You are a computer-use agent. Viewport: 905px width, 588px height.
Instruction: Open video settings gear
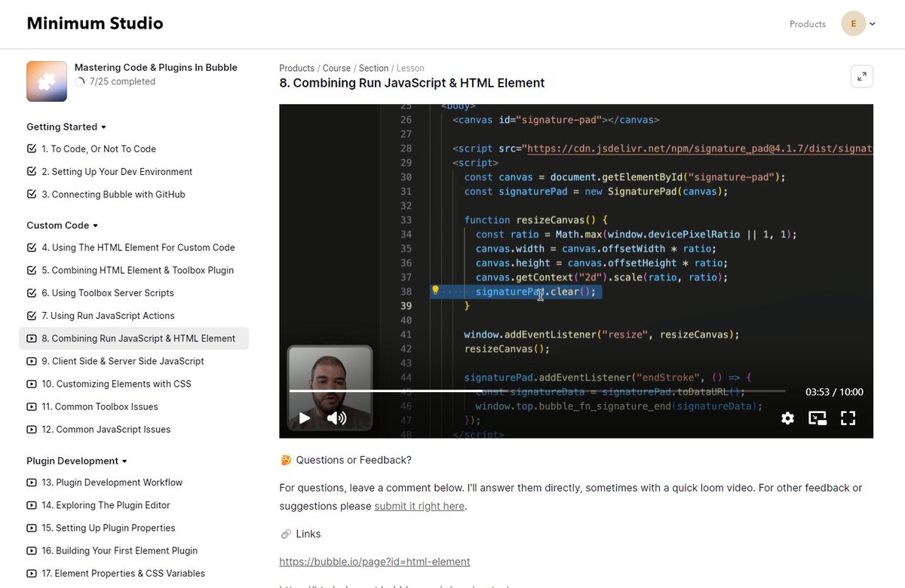pos(787,418)
